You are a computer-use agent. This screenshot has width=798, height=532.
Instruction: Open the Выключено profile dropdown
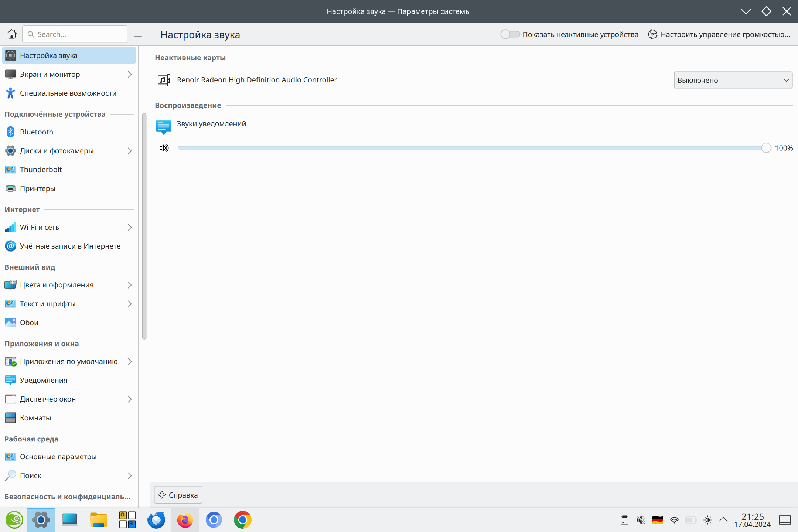point(733,80)
